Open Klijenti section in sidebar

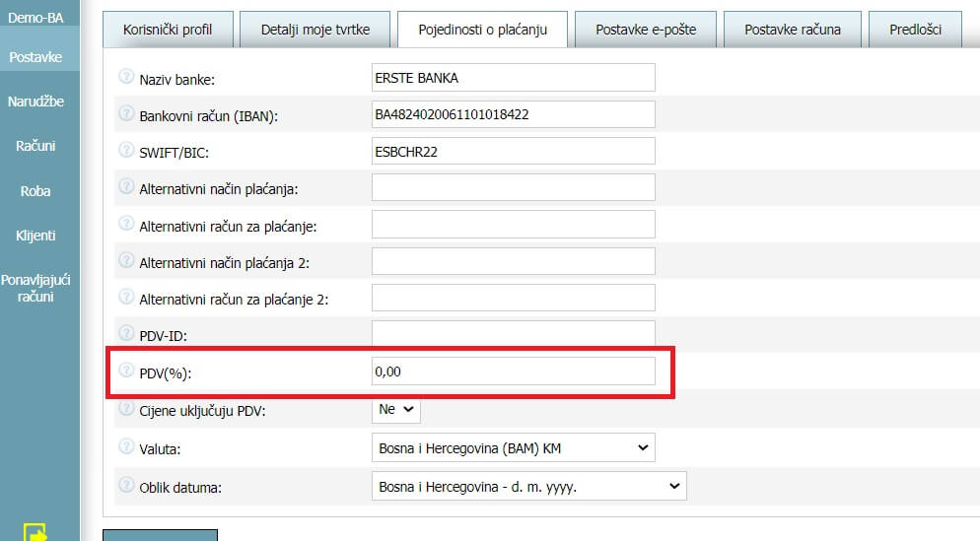click(x=35, y=236)
